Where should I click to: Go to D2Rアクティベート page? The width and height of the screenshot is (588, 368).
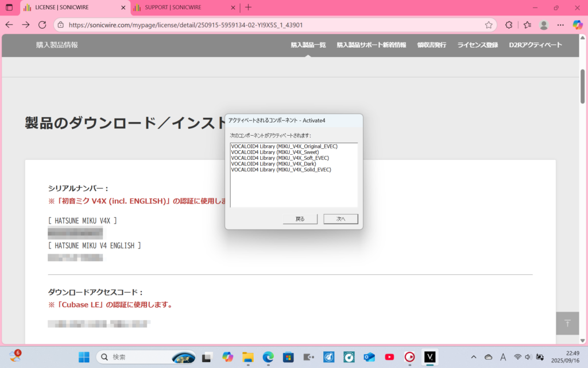pos(535,45)
